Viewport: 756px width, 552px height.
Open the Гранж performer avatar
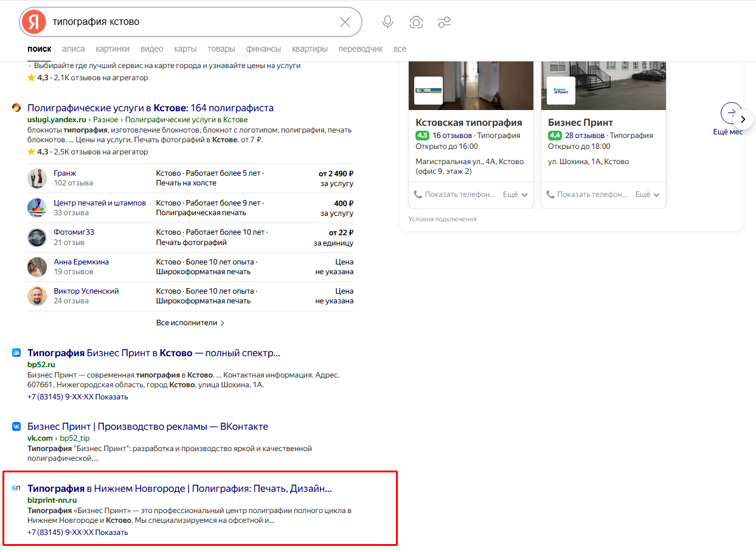click(37, 178)
